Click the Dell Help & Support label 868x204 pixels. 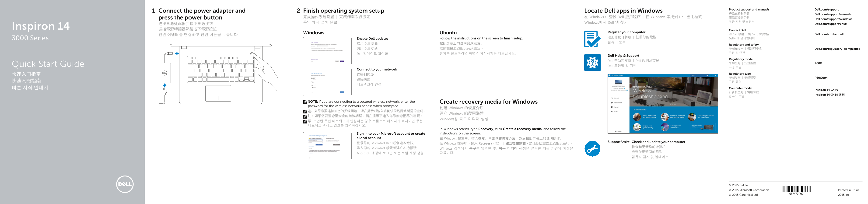click(x=623, y=56)
